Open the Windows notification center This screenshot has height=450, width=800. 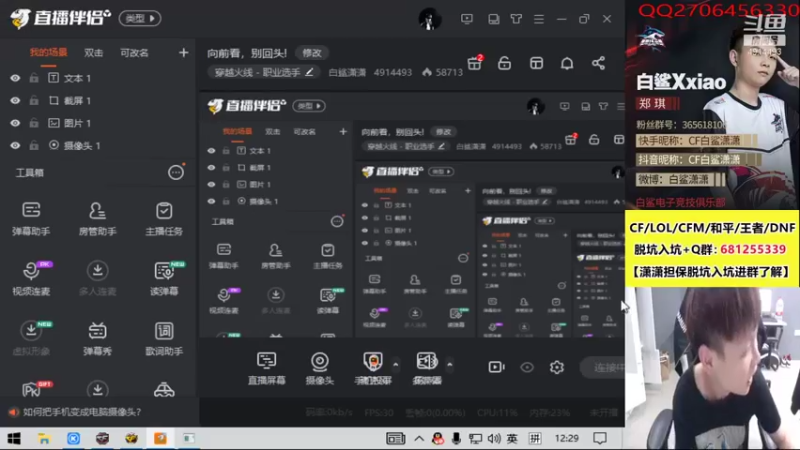600,438
